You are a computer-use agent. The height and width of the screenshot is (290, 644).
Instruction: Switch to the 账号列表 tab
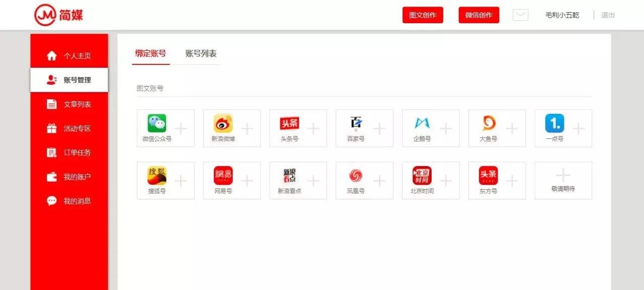click(x=201, y=53)
